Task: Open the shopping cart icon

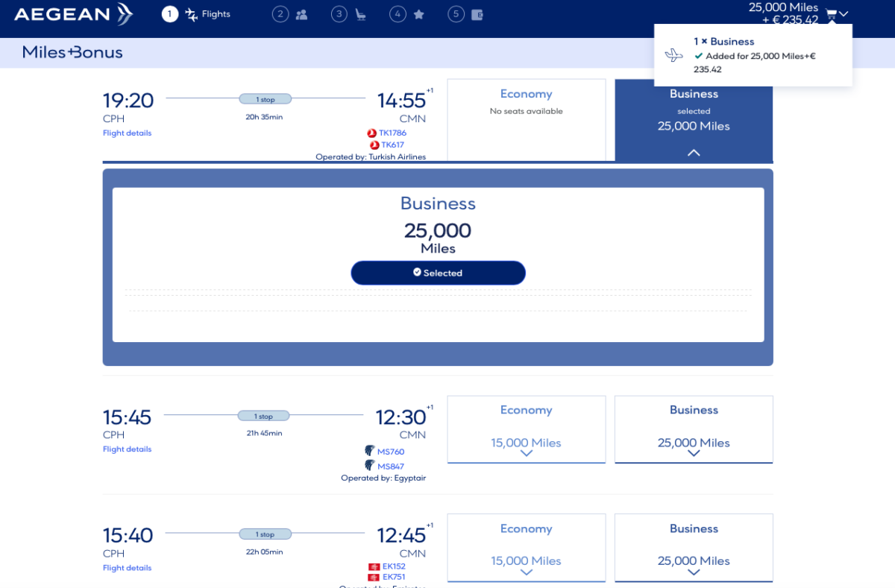Action: (831, 13)
